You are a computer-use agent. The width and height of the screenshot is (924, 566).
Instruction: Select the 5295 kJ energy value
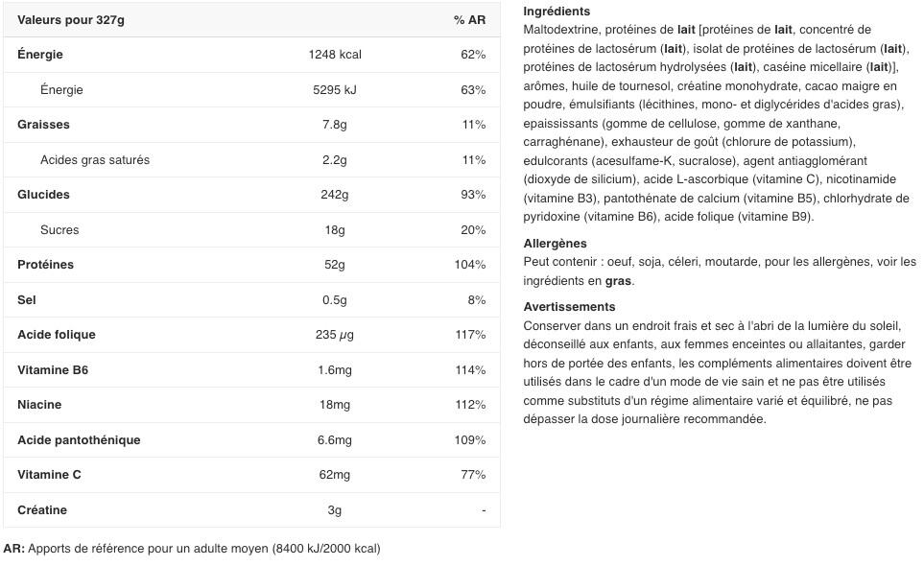[335, 90]
